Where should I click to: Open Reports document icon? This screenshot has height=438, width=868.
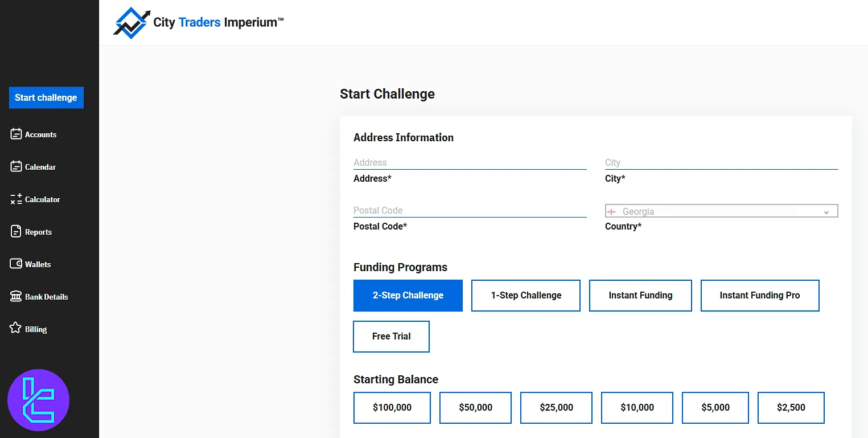pyautogui.click(x=16, y=232)
